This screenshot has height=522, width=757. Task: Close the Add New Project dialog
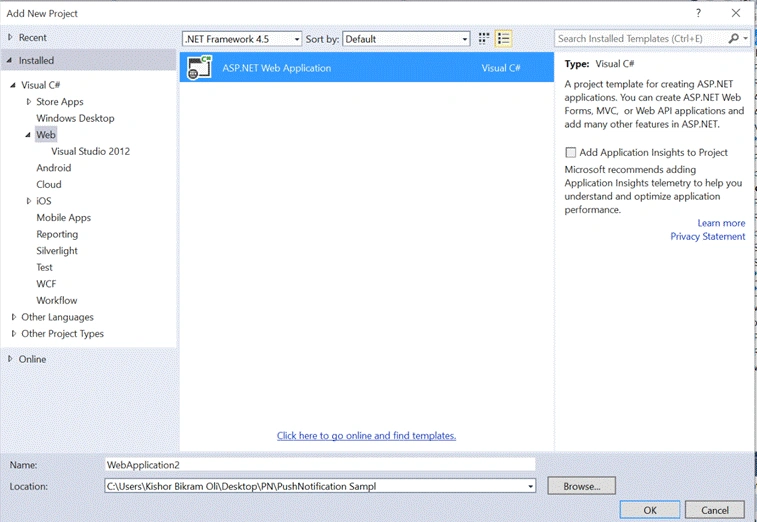[x=736, y=13]
